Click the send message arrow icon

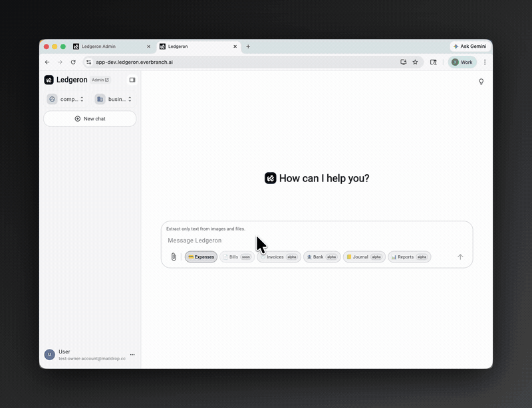(x=460, y=257)
